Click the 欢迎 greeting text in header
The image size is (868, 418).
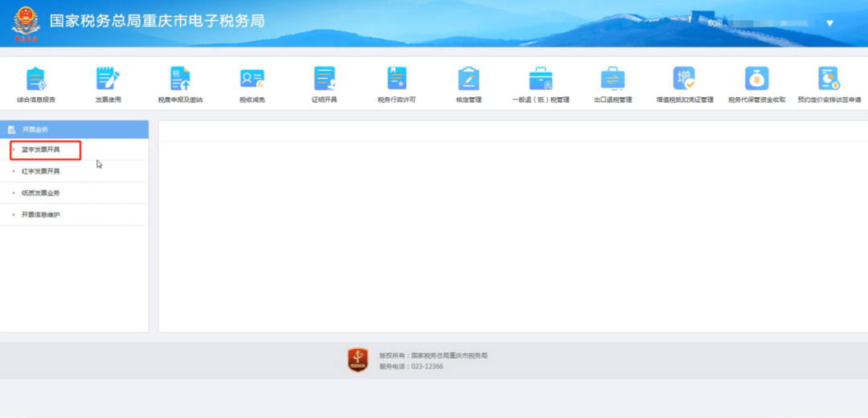(x=714, y=23)
